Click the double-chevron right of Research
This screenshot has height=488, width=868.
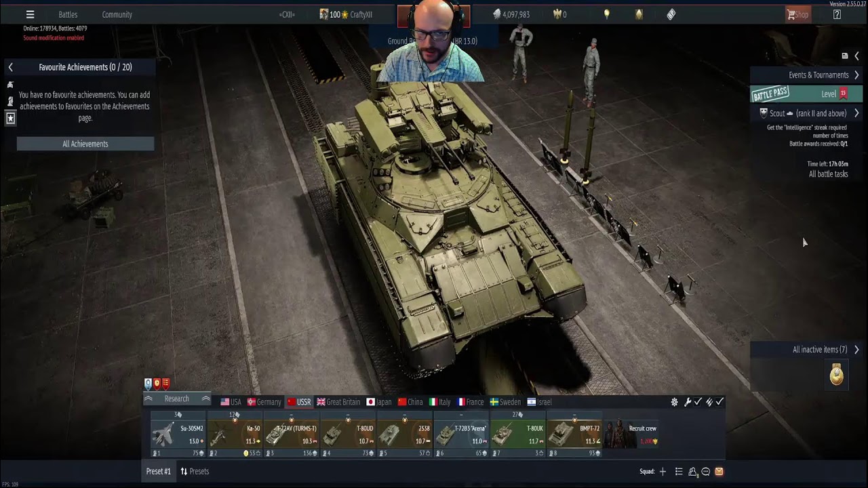205,399
